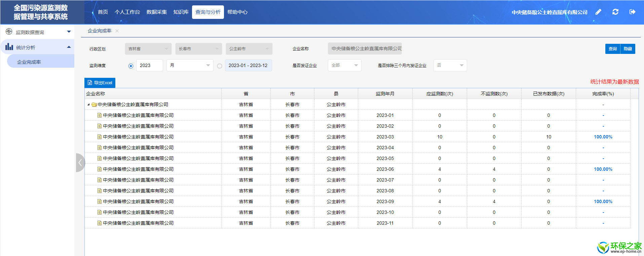Click the 隐藏 button
This screenshot has height=256, width=644.
point(628,49)
